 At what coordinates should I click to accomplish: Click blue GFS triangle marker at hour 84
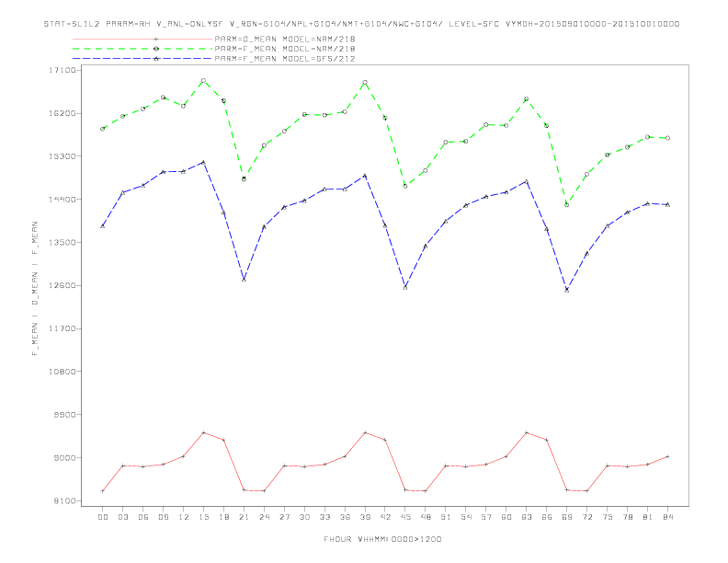tap(667, 204)
